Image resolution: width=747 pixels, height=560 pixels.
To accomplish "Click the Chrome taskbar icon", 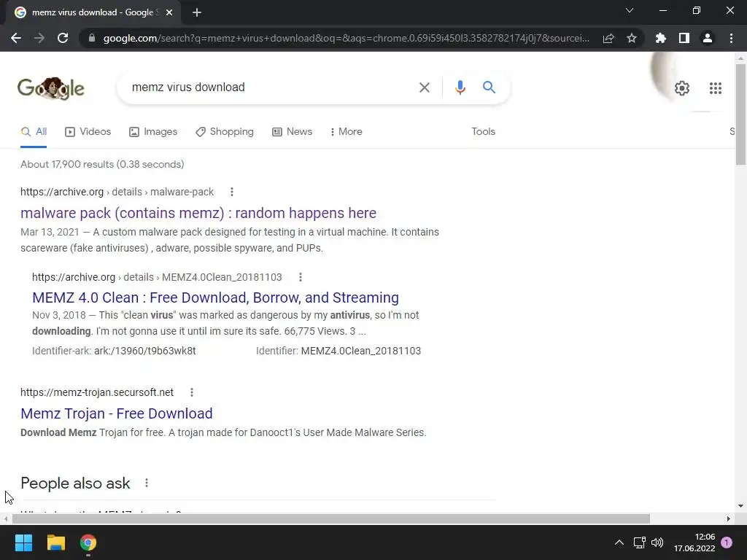I will pos(88,542).
